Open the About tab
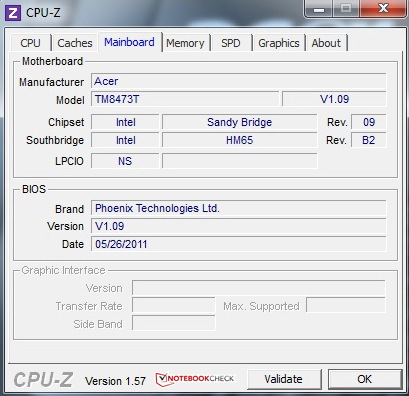This screenshot has width=409, height=396. (326, 43)
